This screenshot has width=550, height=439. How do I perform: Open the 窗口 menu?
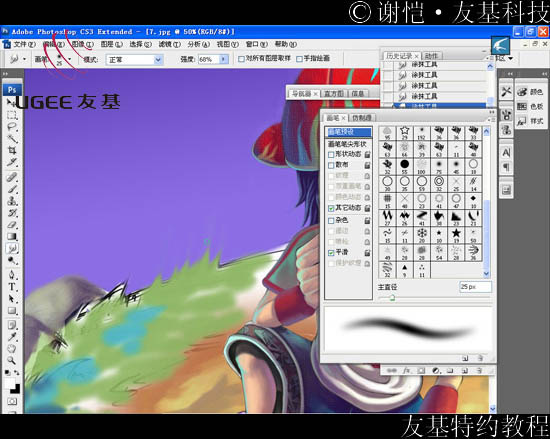[x=256, y=45]
